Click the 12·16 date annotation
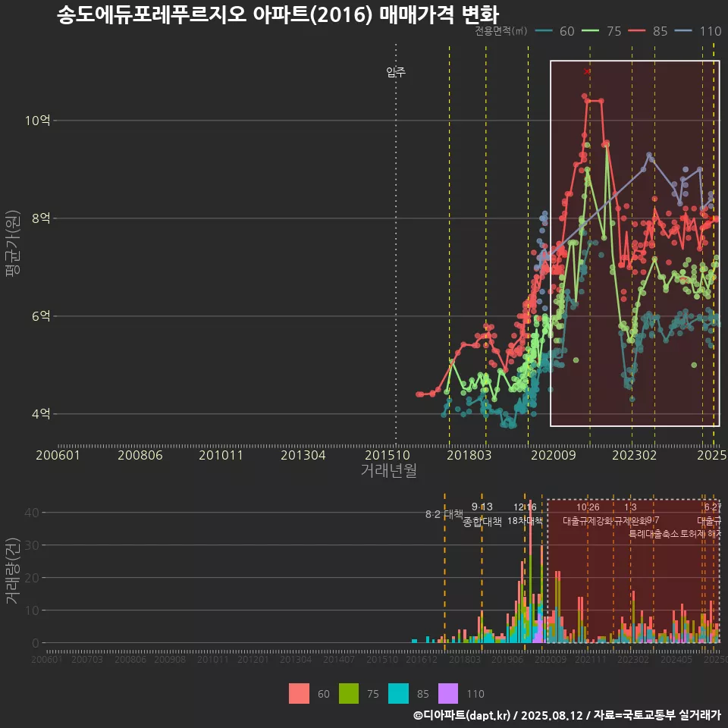 coord(525,507)
